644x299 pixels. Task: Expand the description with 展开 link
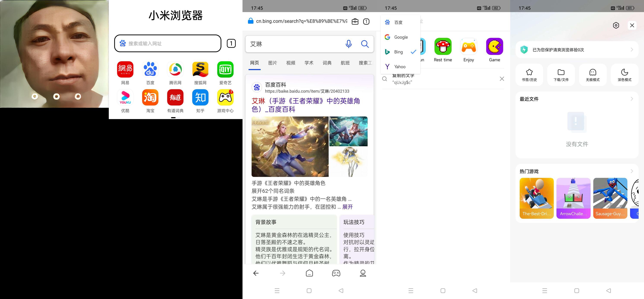pos(348,207)
